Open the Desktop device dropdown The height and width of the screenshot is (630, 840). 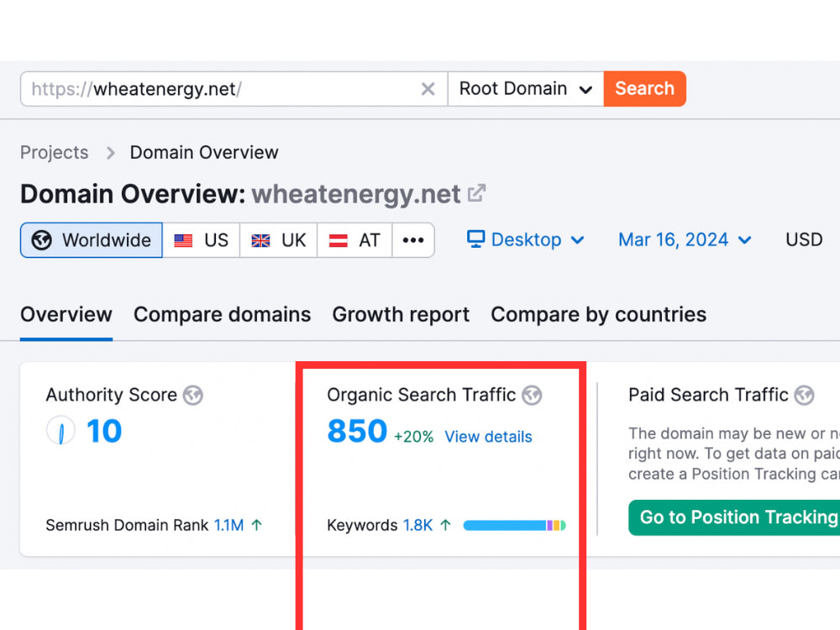pos(525,239)
